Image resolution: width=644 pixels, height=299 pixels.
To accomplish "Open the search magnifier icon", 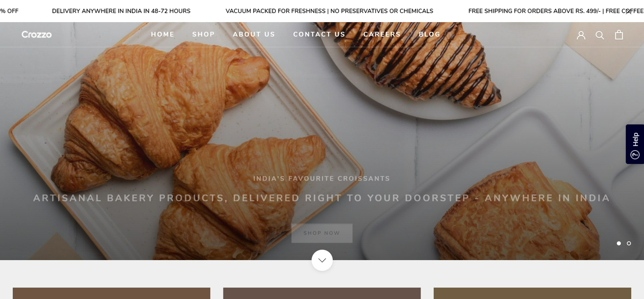I will click(x=600, y=35).
